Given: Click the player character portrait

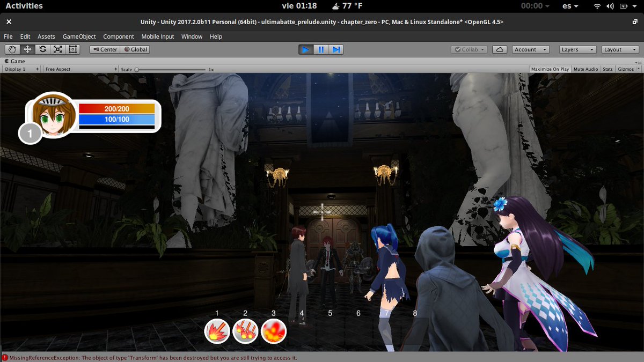Looking at the screenshot, I should click(54, 115).
